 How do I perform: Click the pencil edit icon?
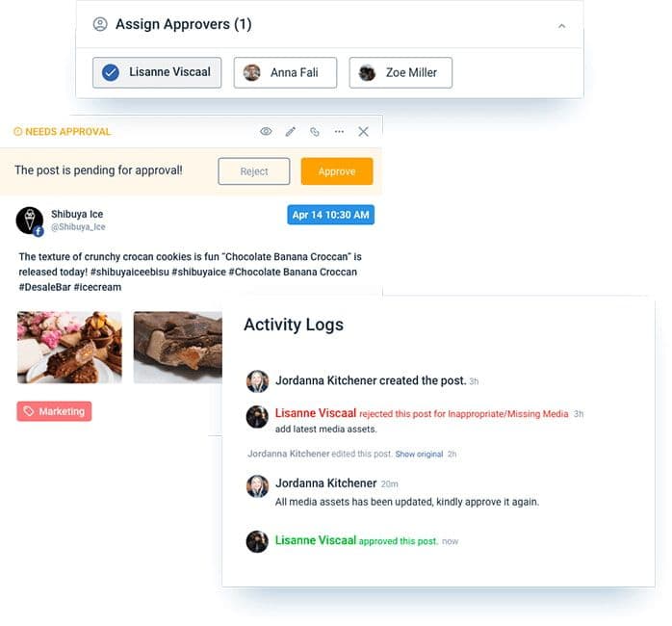(x=290, y=132)
